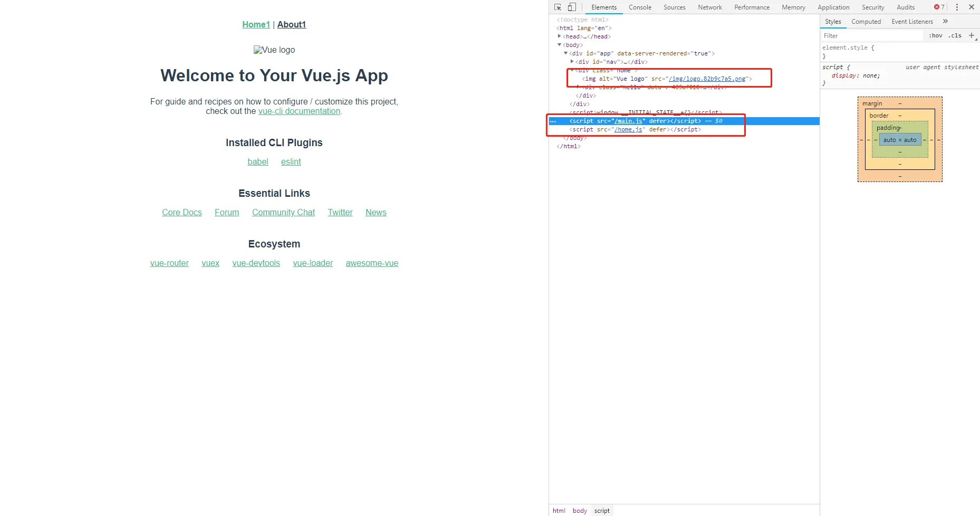This screenshot has height=516, width=980.
Task: Activate the inspect element picker icon
Action: point(558,7)
